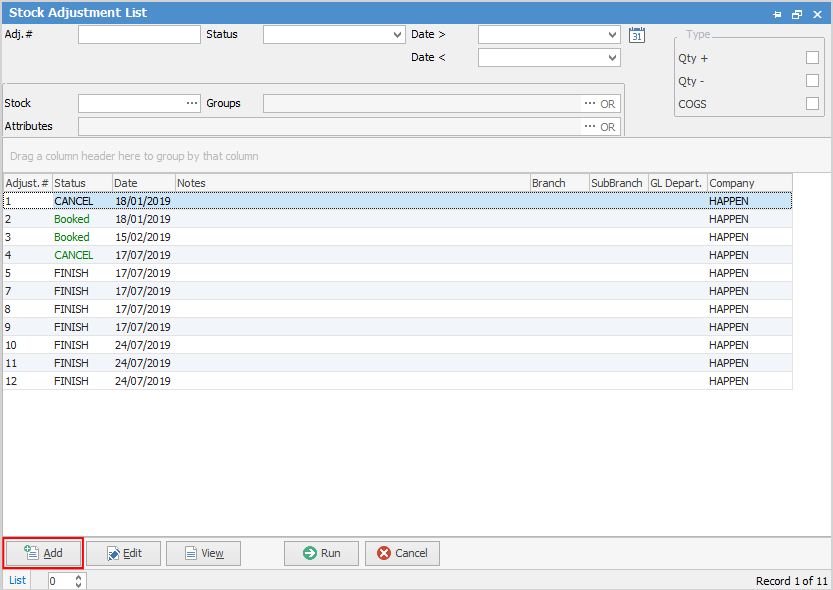Sort by Adjust.# column header
Image resolution: width=833 pixels, height=590 pixels.
28,183
